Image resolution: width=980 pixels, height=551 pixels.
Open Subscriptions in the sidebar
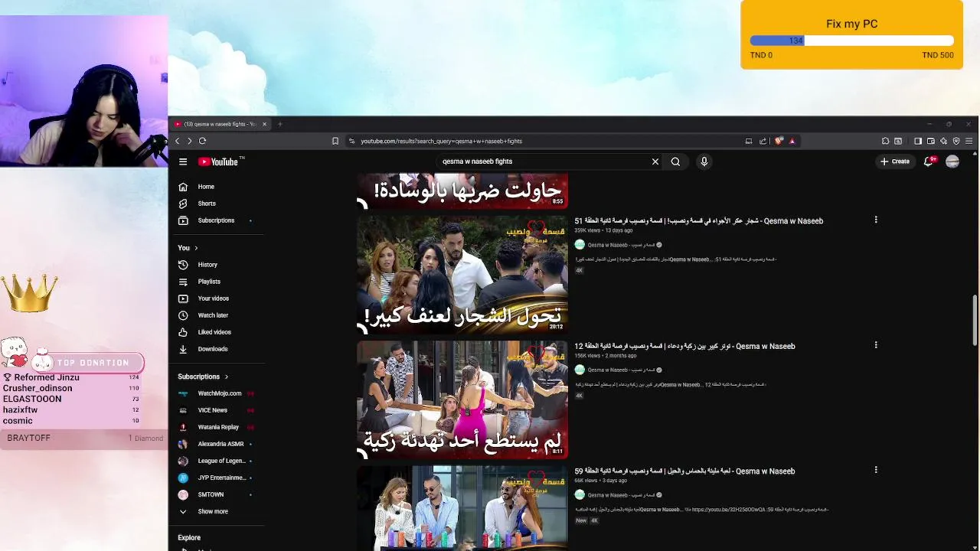217,220
